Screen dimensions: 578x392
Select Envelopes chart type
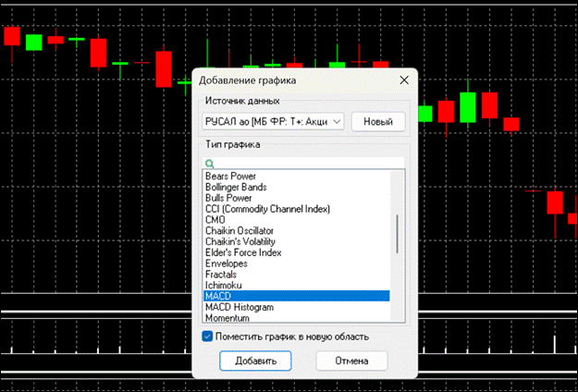pyautogui.click(x=227, y=263)
